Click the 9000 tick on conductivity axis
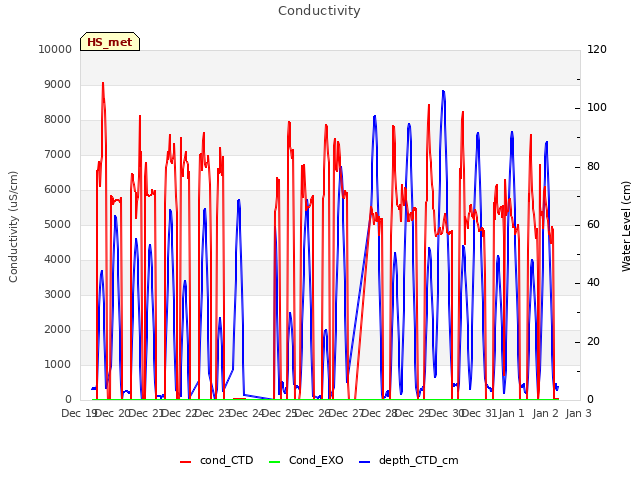 click(x=58, y=84)
